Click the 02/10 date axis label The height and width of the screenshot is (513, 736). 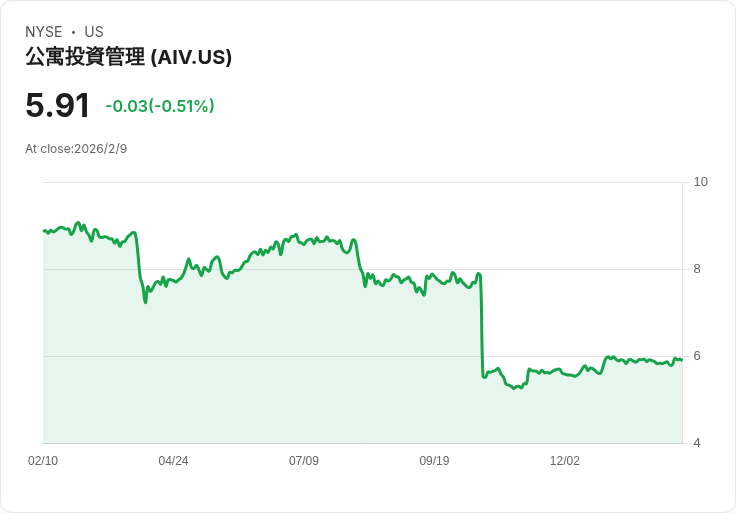coord(43,461)
